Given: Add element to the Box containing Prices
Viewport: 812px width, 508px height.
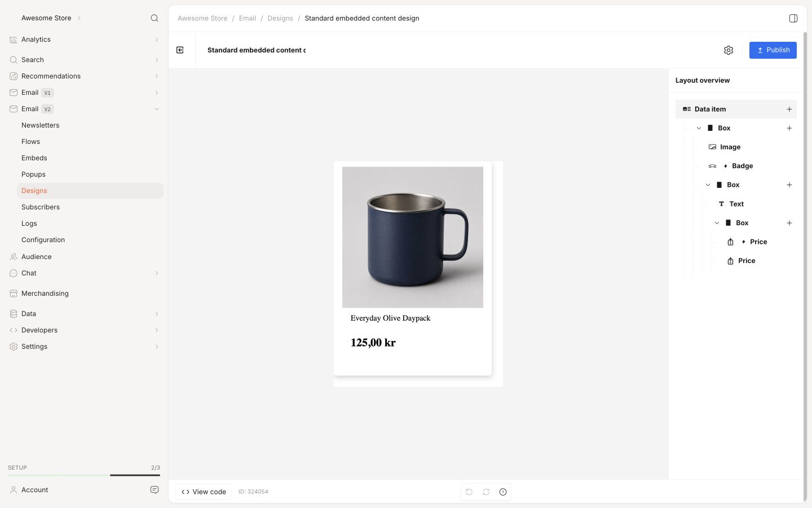Looking at the screenshot, I should [x=789, y=223].
